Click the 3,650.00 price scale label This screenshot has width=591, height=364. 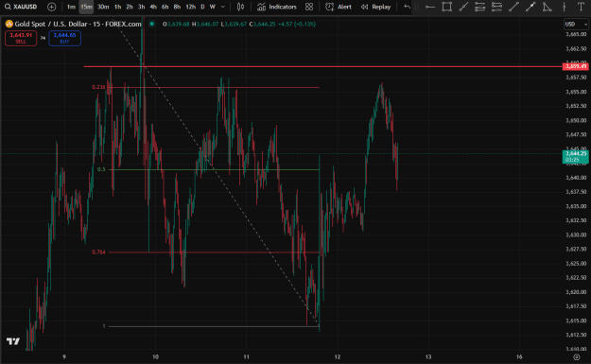click(576, 121)
